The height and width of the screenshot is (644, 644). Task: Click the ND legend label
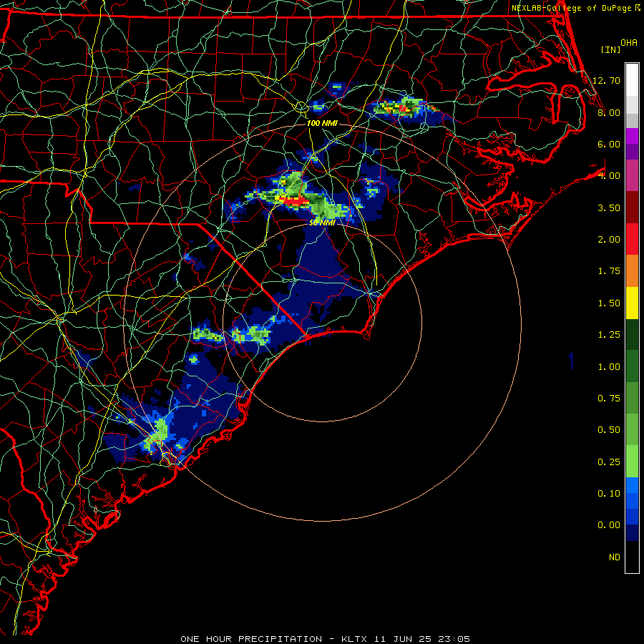click(x=615, y=557)
